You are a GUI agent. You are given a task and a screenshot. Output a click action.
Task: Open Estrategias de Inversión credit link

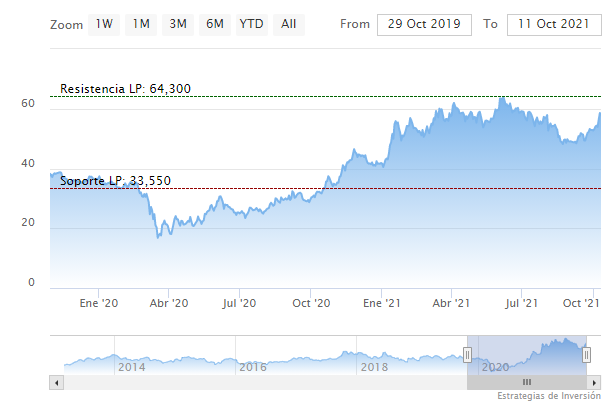[x=548, y=396]
